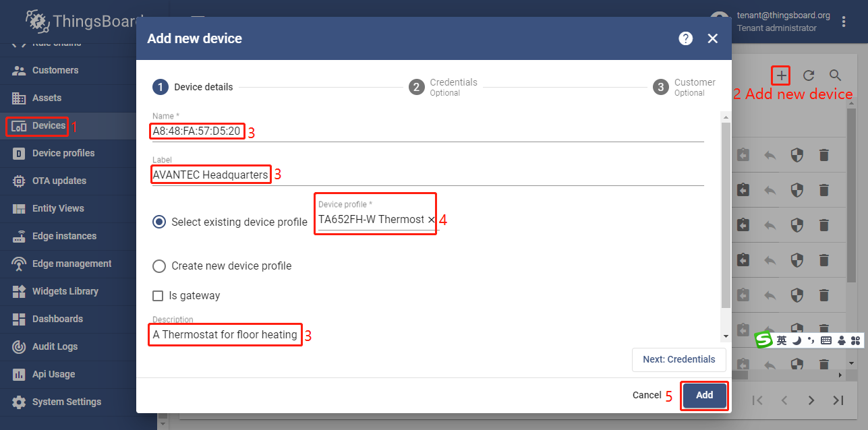The height and width of the screenshot is (430, 868).
Task: Toggle the IME moon icon
Action: [797, 340]
